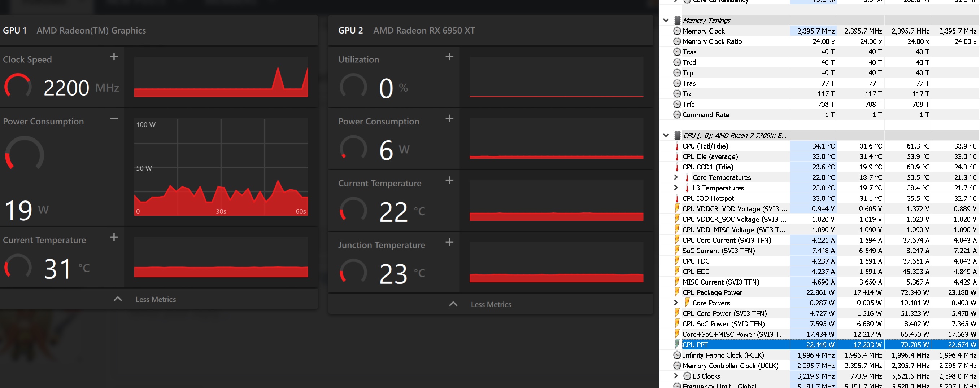Click the AMD Radeon(TM) Graphics title
The height and width of the screenshot is (388, 980).
[91, 30]
